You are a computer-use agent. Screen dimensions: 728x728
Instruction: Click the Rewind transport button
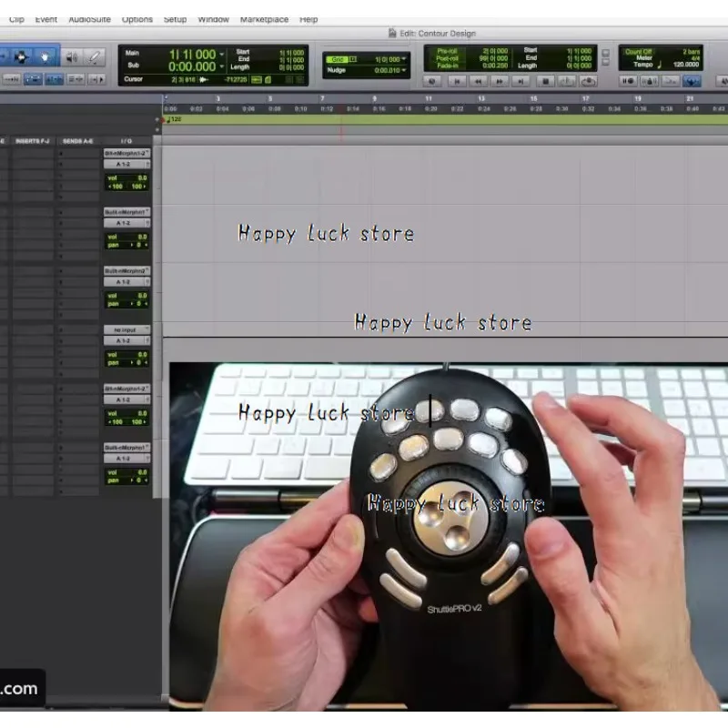coord(478,81)
